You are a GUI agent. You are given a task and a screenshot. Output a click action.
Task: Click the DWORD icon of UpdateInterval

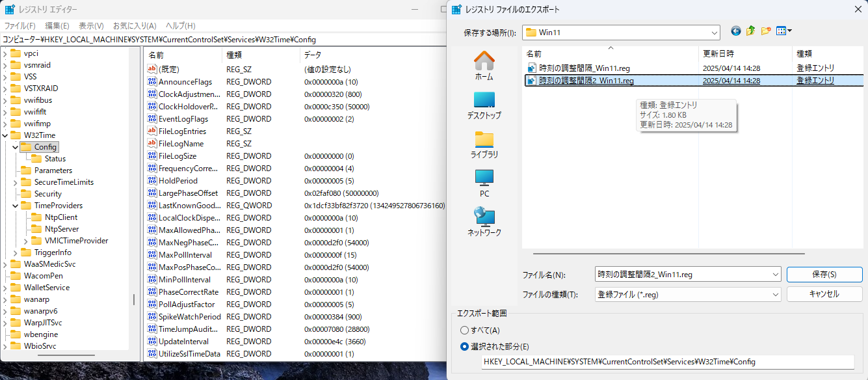click(153, 342)
